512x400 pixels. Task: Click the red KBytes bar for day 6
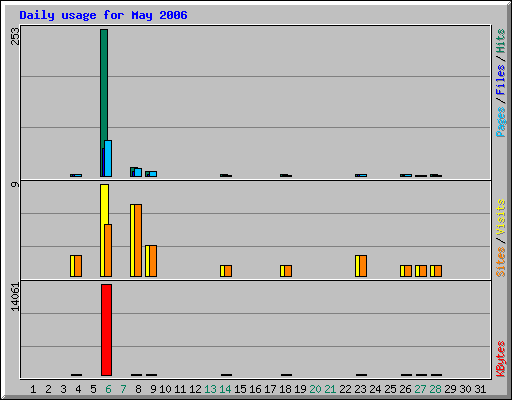coord(106,330)
